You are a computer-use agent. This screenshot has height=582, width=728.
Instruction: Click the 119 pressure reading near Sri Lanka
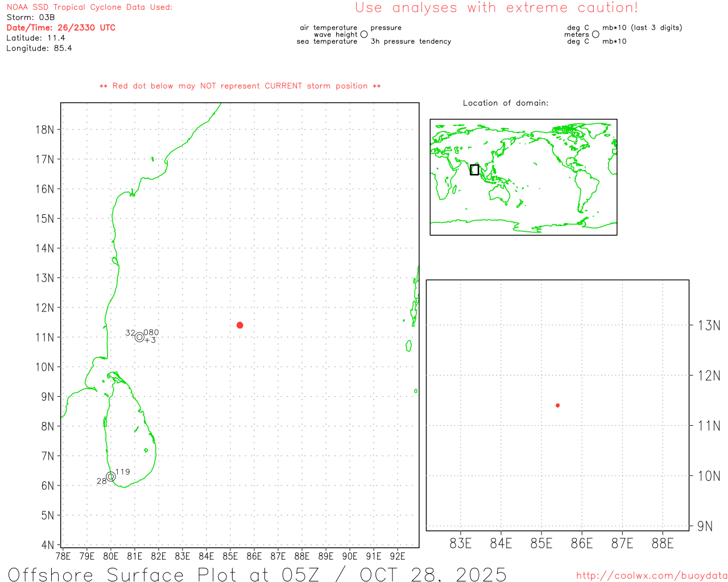123,472
